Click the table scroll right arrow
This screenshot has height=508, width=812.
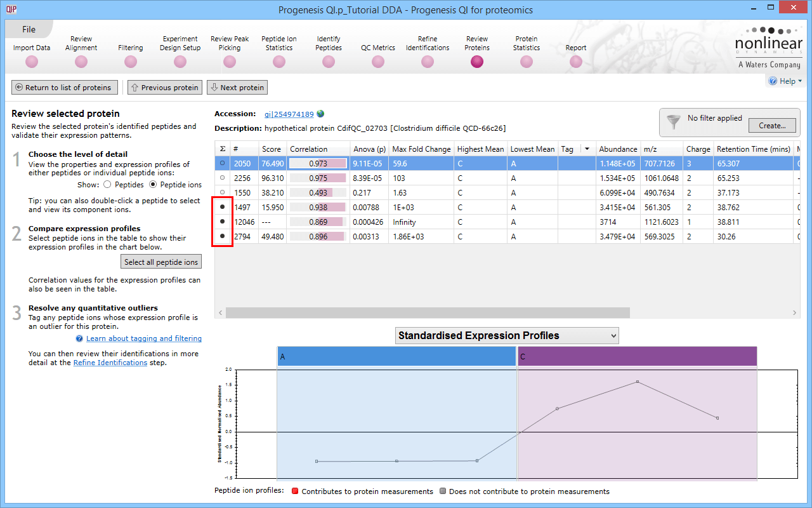pyautogui.click(x=795, y=312)
